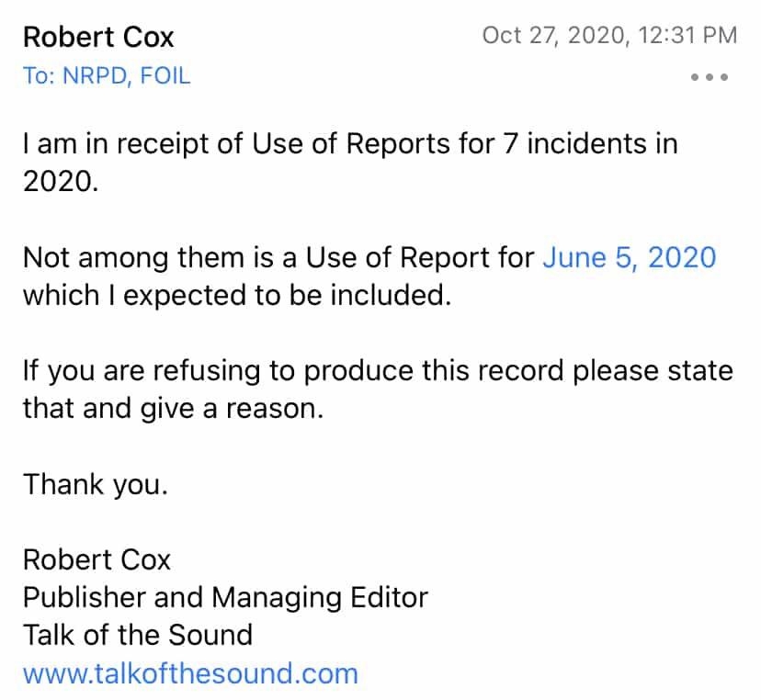
Task: Visit the www.talkofthesound.com link
Action: 190,672
